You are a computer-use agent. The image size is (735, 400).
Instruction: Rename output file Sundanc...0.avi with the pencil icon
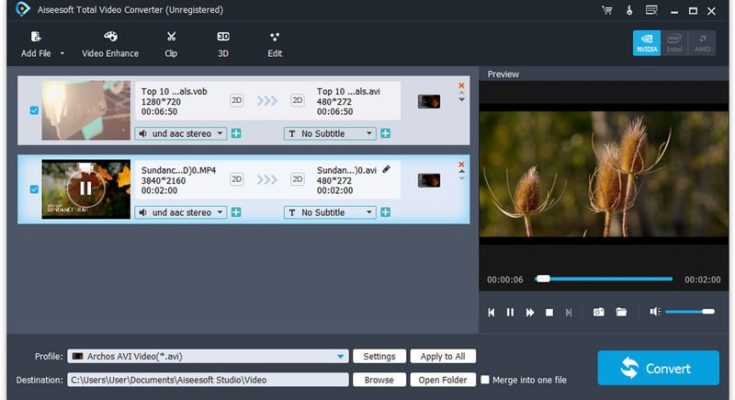(x=386, y=169)
